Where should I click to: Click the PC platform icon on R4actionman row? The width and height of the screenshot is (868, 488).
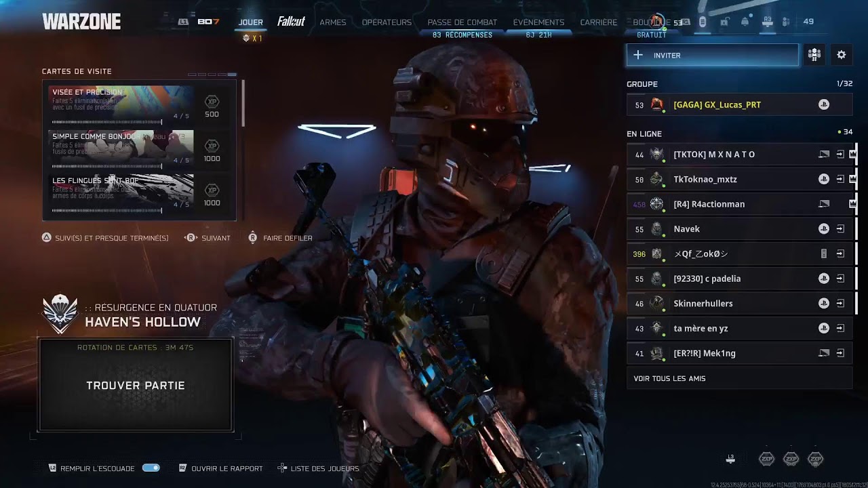(824, 204)
